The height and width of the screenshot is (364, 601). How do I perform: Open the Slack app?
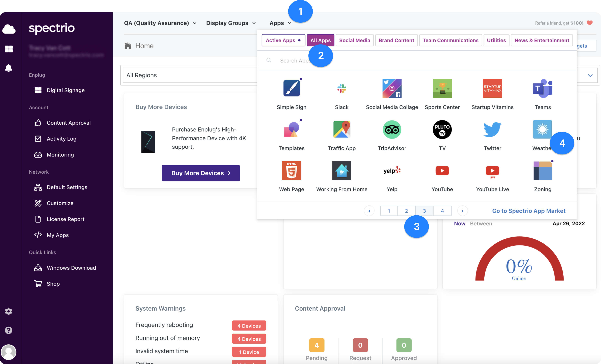pos(342,88)
